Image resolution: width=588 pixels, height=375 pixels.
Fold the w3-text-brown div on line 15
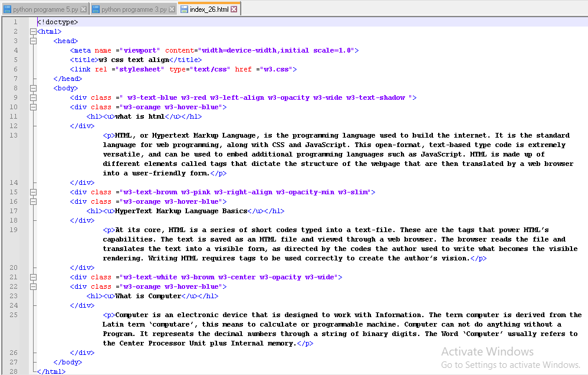(33, 192)
